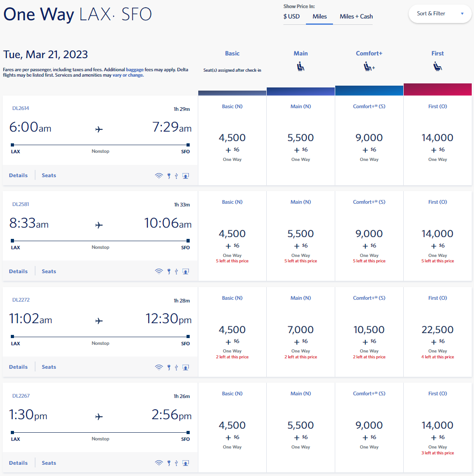The image size is (474, 476).
Task: View Seats for flight DL2581
Action: [49, 271]
